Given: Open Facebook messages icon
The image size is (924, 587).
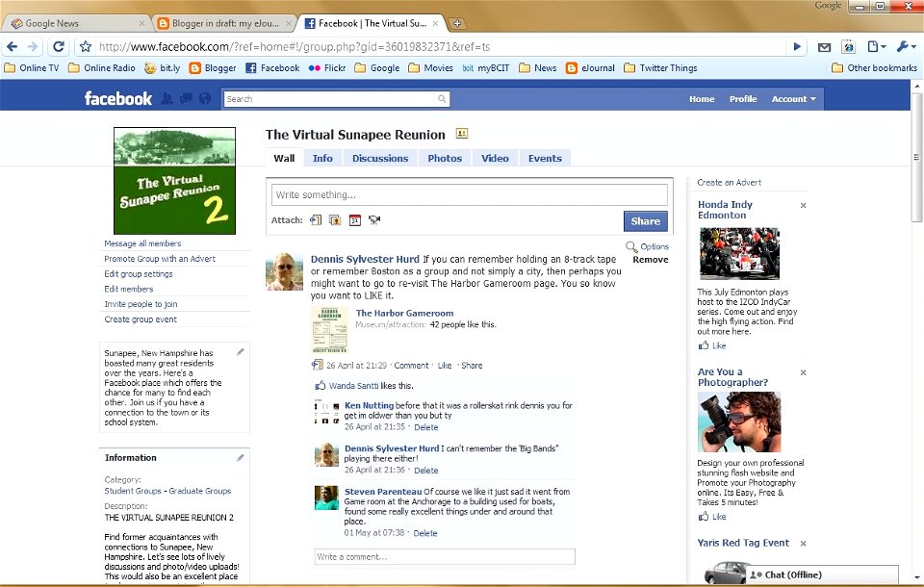Looking at the screenshot, I should (x=186, y=98).
